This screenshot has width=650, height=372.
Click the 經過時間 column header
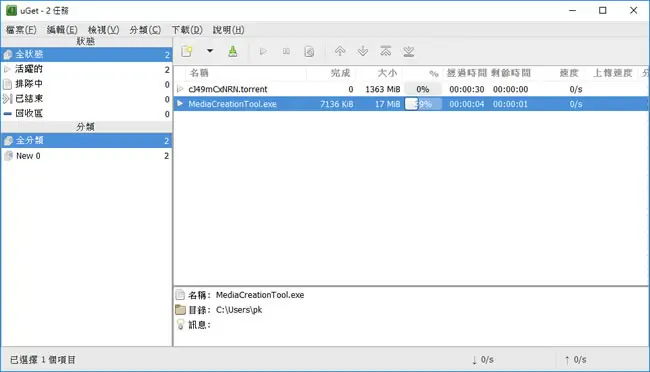(466, 73)
